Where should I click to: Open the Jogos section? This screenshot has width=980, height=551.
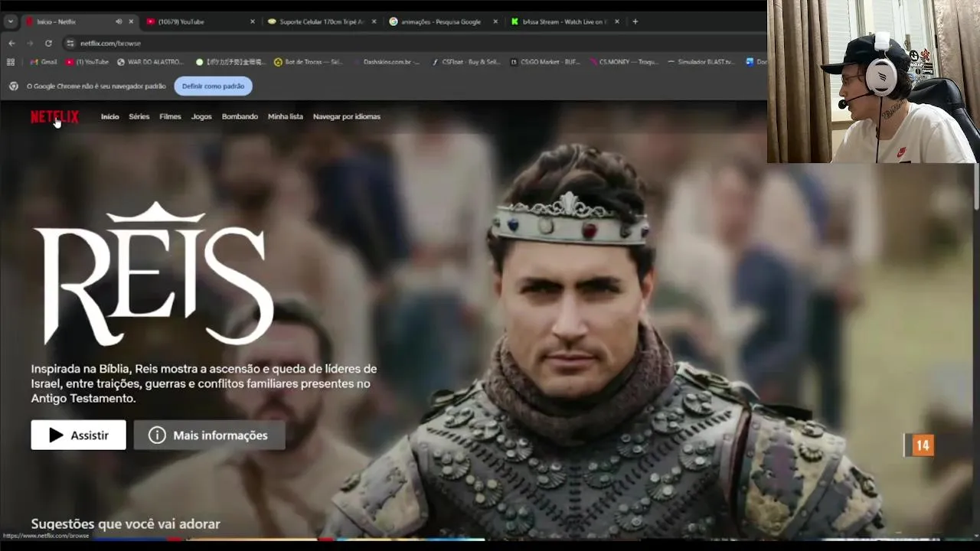201,117
